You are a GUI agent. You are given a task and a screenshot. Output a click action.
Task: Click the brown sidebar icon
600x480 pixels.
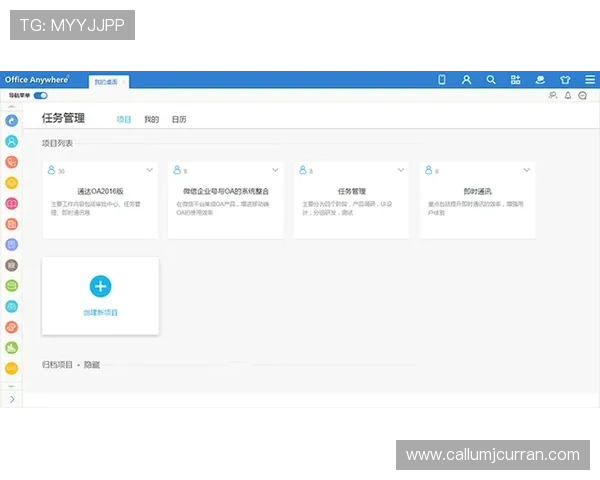pos(11,265)
